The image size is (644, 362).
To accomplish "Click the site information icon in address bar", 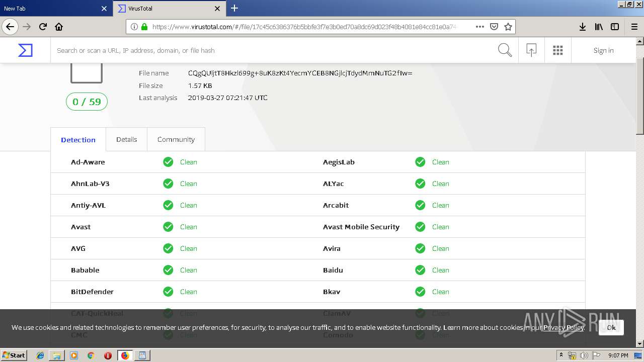I will [x=134, y=27].
